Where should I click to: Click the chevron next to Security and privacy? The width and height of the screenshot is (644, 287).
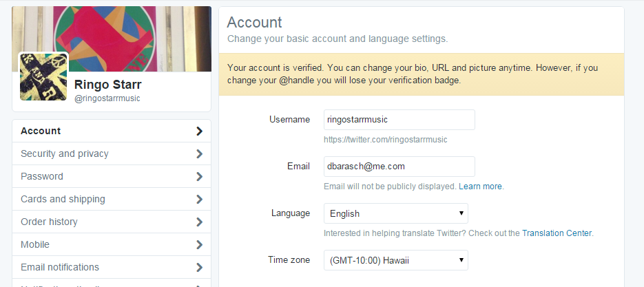(x=199, y=153)
